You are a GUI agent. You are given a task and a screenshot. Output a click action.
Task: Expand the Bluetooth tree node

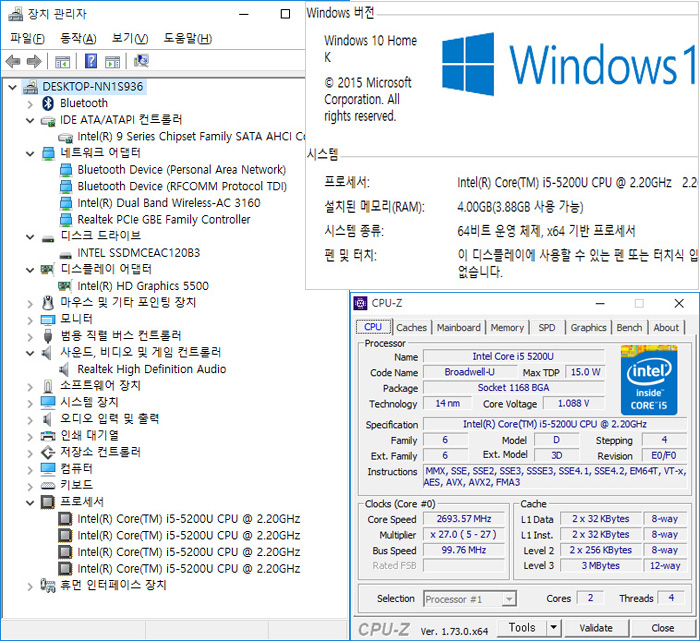tap(30, 104)
